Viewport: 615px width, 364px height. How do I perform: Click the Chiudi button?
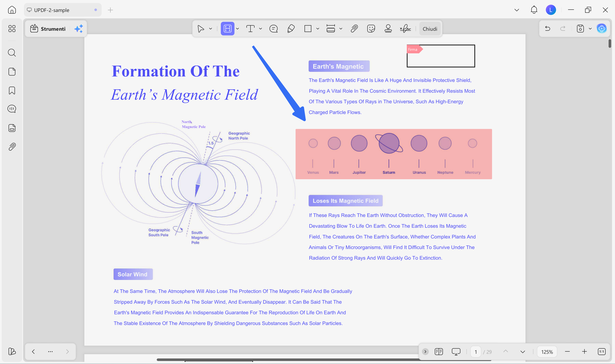(x=430, y=29)
